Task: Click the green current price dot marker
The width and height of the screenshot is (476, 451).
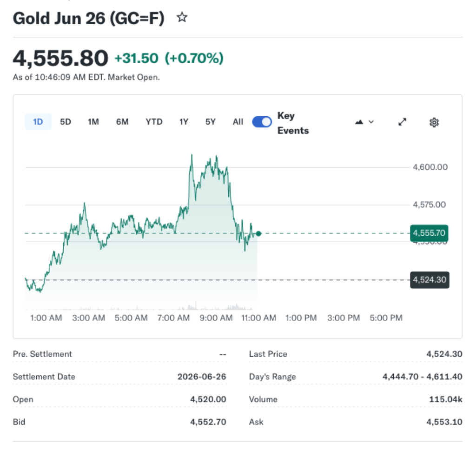Action: click(258, 233)
